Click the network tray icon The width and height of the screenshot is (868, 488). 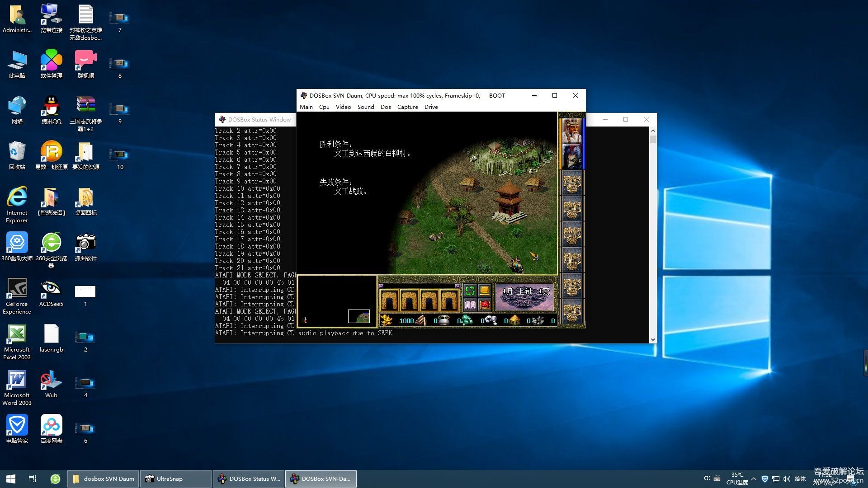click(776, 479)
